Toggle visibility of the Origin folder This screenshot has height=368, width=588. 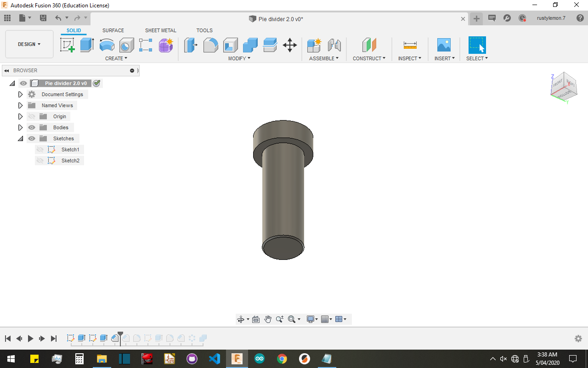[x=32, y=116]
